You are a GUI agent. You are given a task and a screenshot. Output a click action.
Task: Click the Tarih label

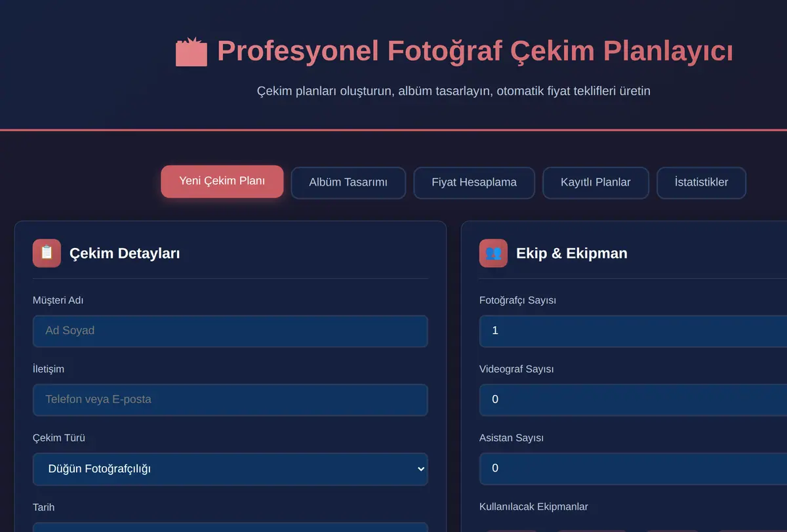click(44, 507)
